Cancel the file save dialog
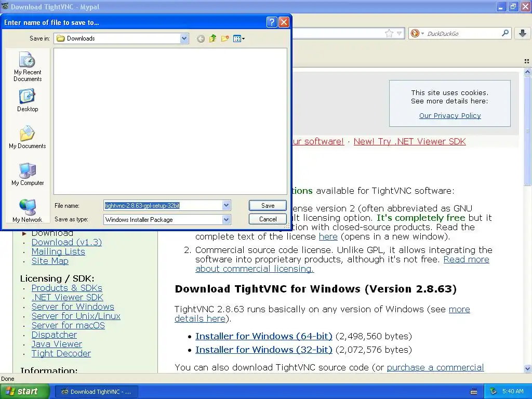Viewport: 532px width, 399px height. (268, 219)
